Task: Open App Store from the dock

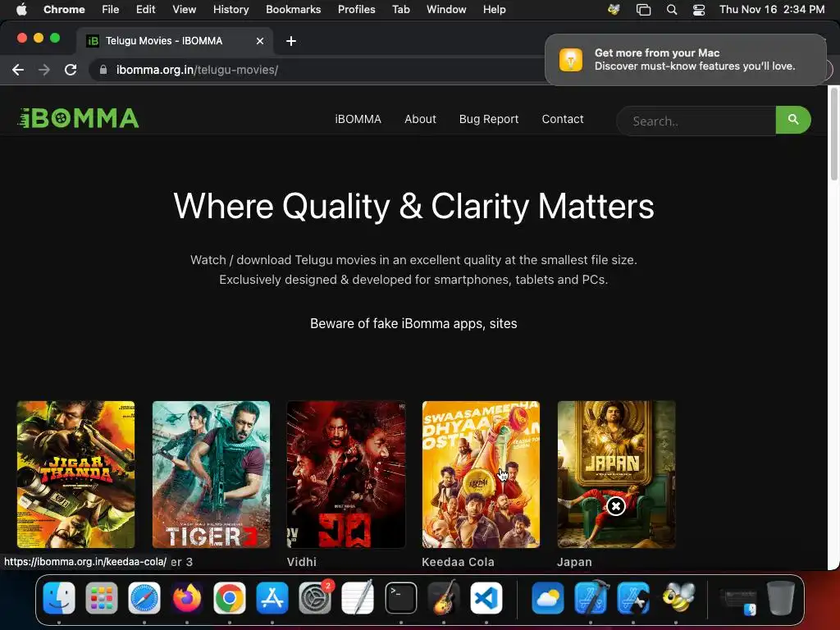Action: pos(272,598)
